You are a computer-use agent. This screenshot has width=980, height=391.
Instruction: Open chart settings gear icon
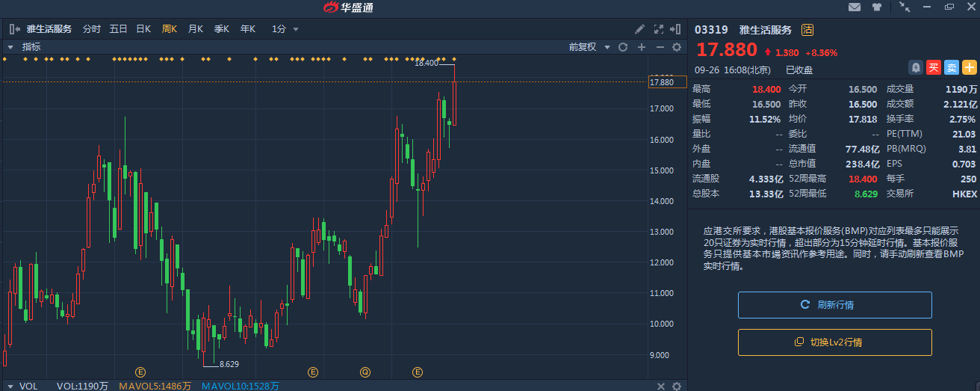pyautogui.click(x=677, y=47)
